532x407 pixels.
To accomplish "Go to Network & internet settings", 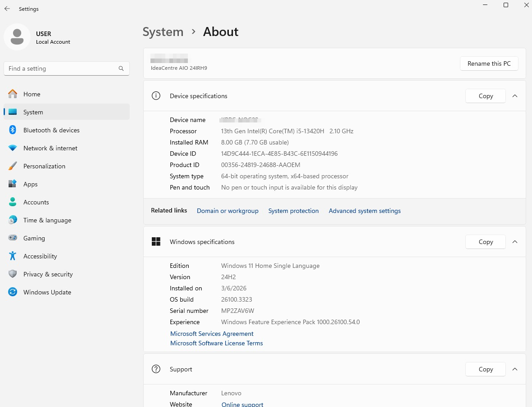I will [x=50, y=148].
